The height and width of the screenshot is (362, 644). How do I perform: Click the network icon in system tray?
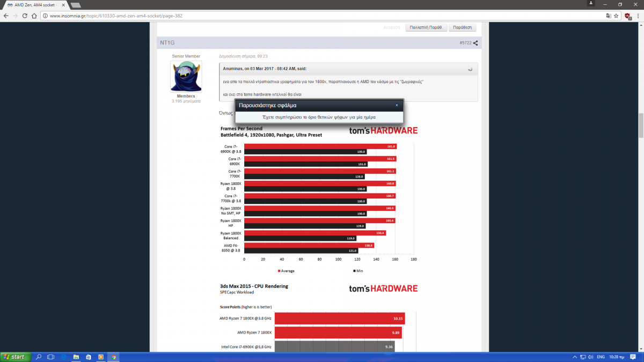click(x=583, y=357)
